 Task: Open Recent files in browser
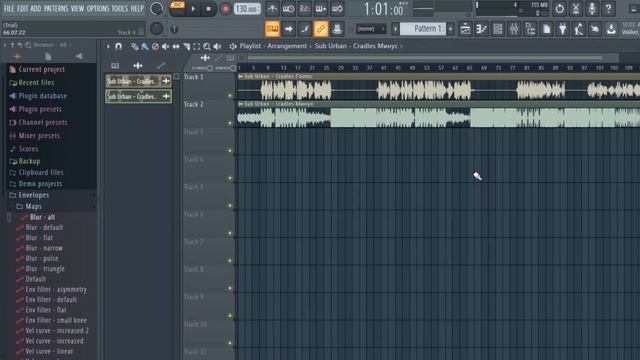pyautogui.click(x=36, y=83)
